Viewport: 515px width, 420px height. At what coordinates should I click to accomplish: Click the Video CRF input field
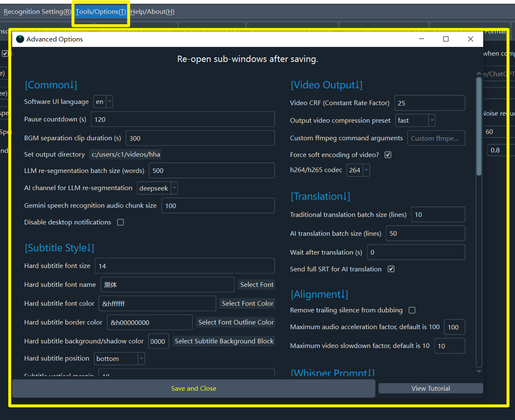429,103
